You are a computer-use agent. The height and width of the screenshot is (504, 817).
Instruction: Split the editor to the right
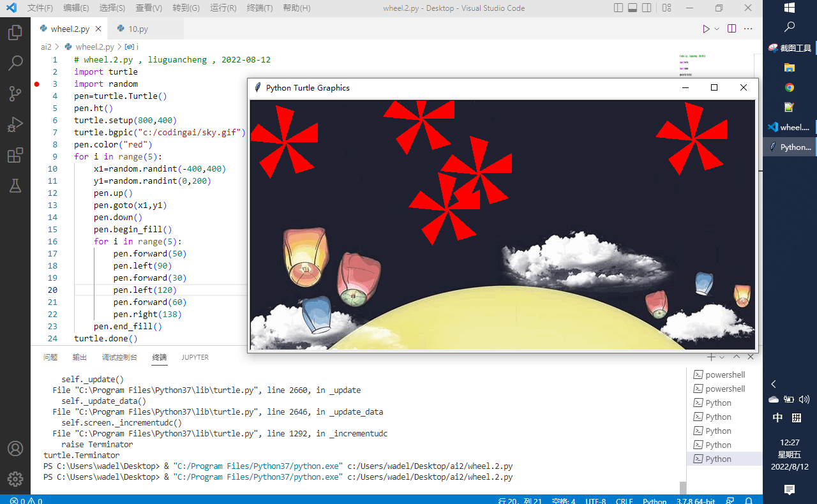[731, 29]
